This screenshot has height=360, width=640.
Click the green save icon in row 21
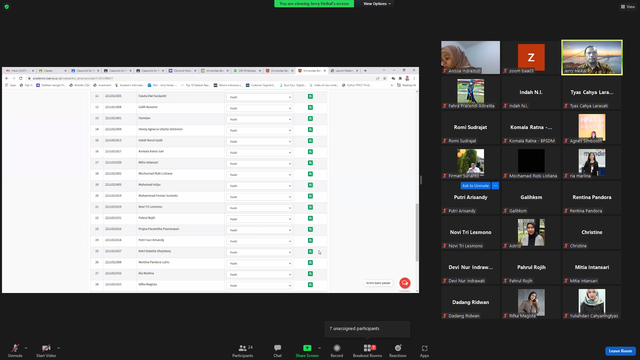coord(310,207)
